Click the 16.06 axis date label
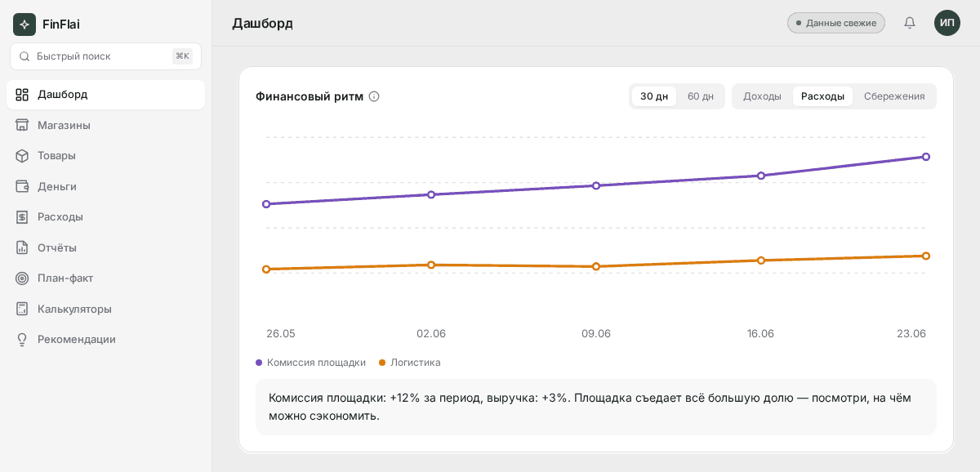This screenshot has width=980, height=472. coord(760,333)
